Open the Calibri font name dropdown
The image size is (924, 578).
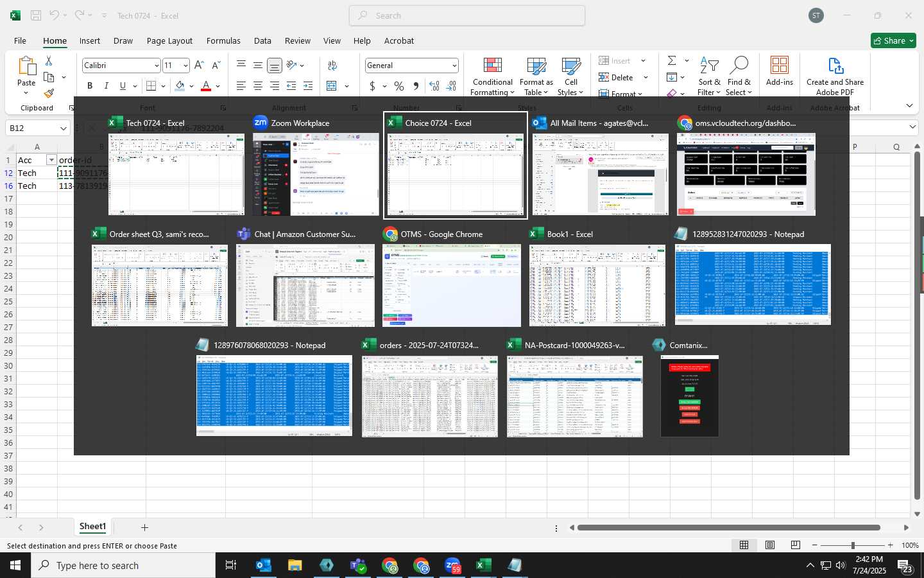157,66
